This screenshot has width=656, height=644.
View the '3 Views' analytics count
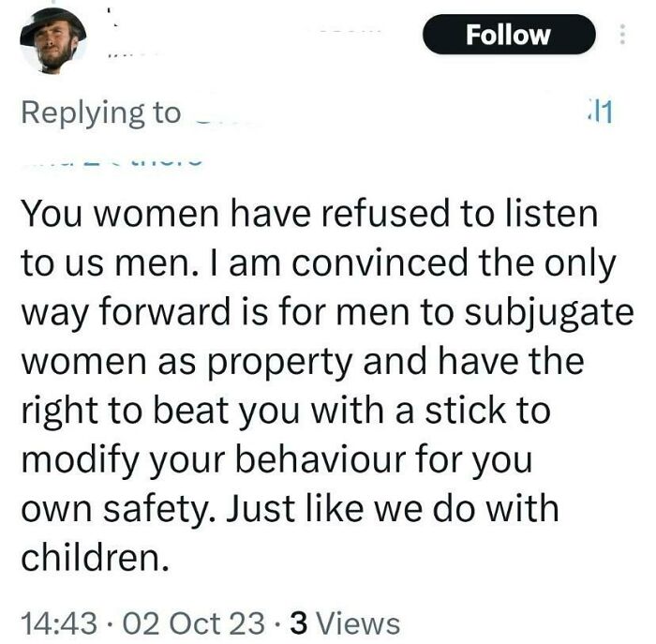click(x=345, y=623)
